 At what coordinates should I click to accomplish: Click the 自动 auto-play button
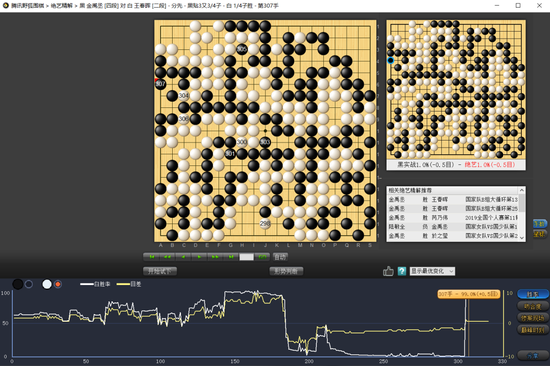tap(280, 257)
